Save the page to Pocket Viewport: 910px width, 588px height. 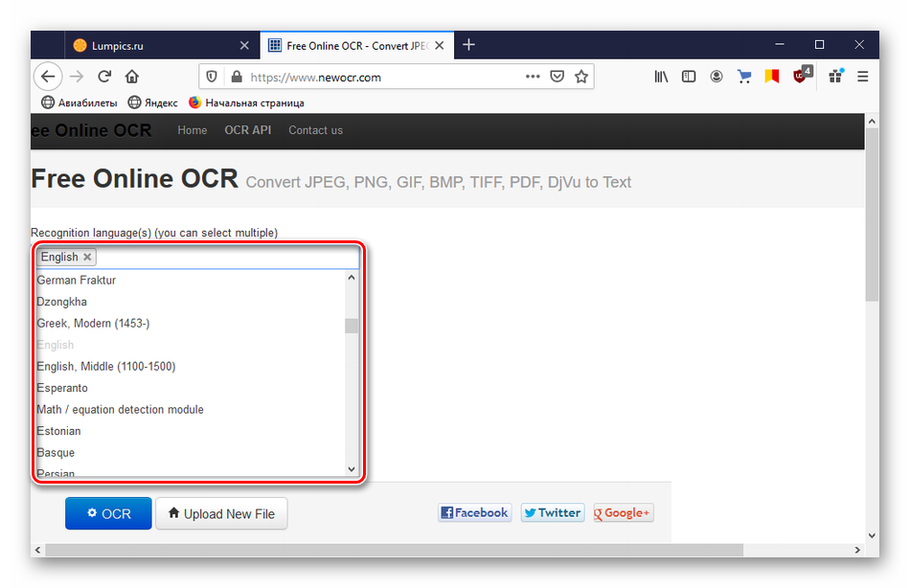pyautogui.click(x=557, y=77)
